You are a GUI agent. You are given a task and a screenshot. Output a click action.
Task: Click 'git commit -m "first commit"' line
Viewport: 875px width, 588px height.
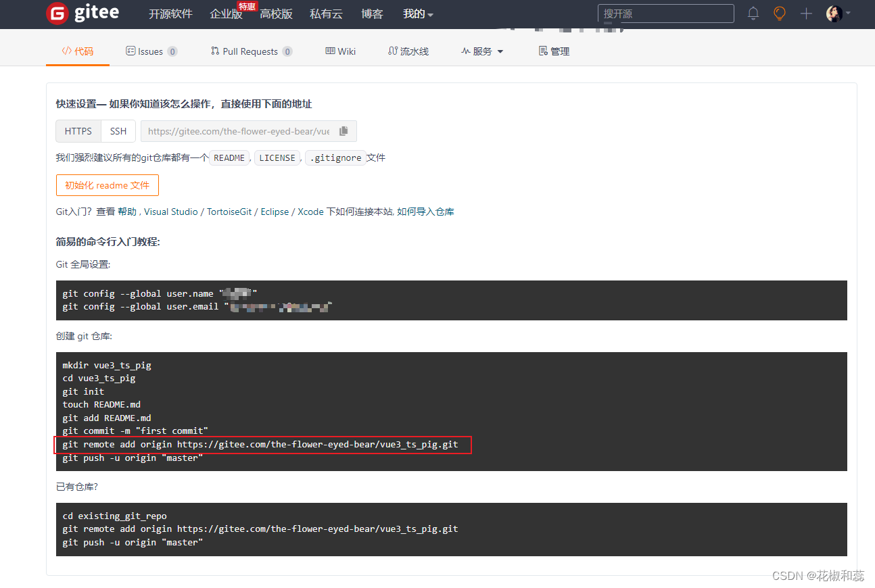pos(135,431)
